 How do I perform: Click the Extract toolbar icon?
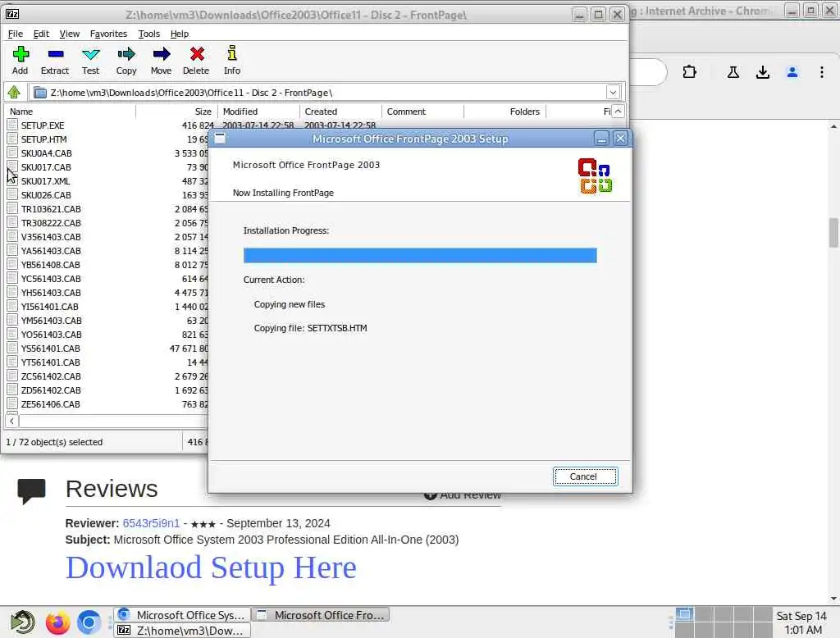[x=55, y=54]
